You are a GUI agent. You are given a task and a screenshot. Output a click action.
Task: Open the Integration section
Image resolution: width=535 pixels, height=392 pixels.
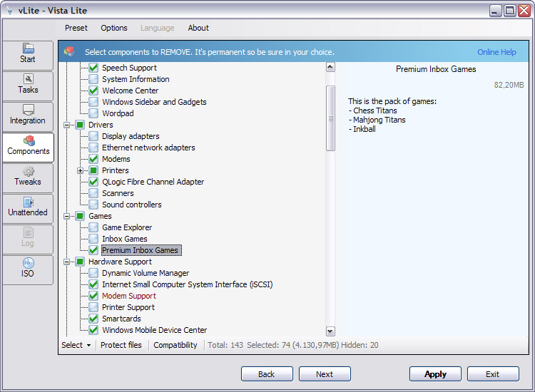click(x=28, y=117)
